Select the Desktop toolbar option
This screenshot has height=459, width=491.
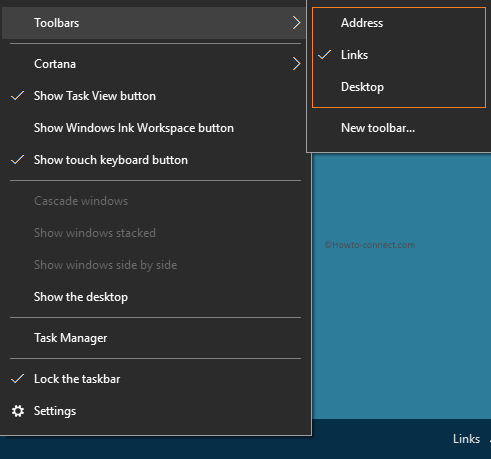coord(399,87)
